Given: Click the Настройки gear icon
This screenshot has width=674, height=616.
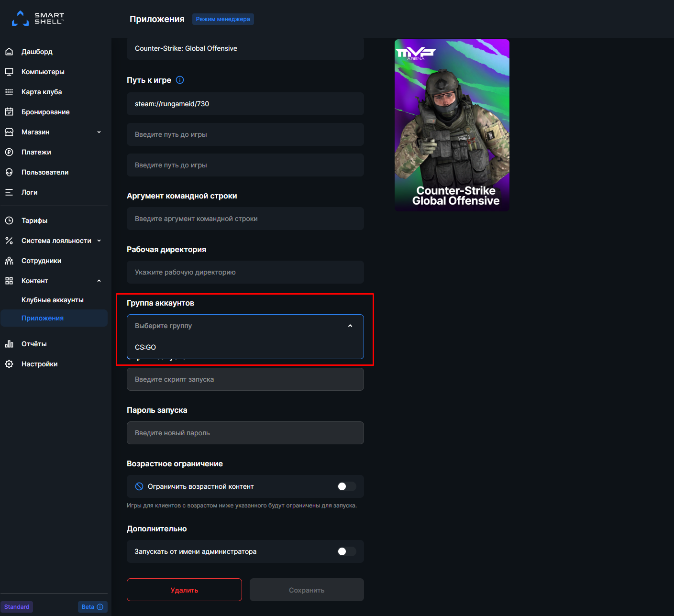Looking at the screenshot, I should click(x=9, y=364).
